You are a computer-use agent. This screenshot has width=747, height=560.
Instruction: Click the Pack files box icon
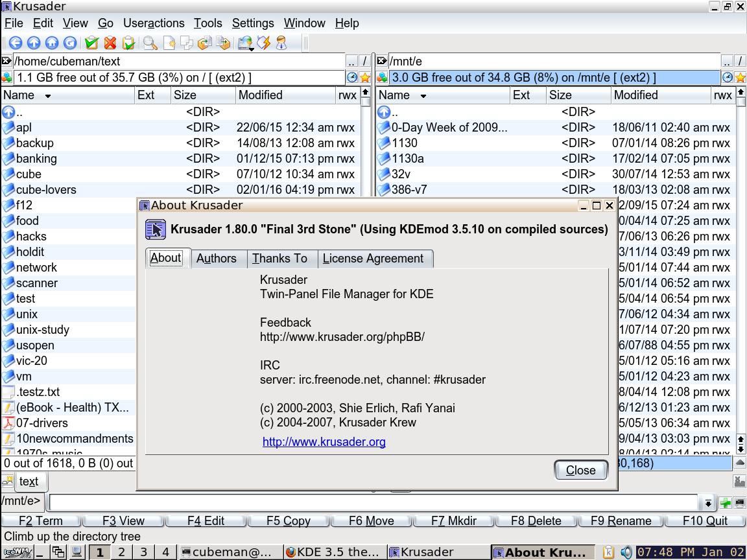(205, 43)
